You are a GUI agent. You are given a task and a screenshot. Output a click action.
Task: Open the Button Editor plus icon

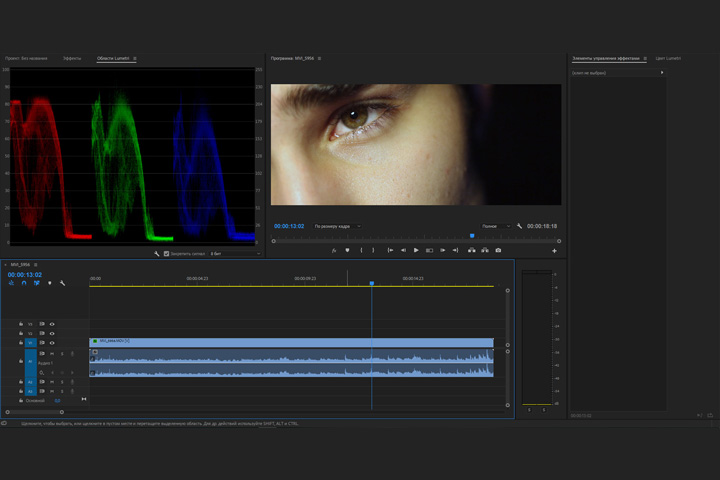(x=554, y=251)
